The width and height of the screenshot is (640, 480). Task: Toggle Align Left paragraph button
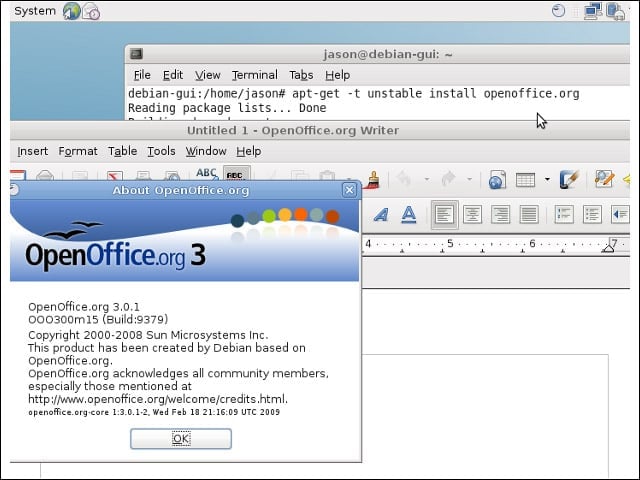[x=444, y=214]
